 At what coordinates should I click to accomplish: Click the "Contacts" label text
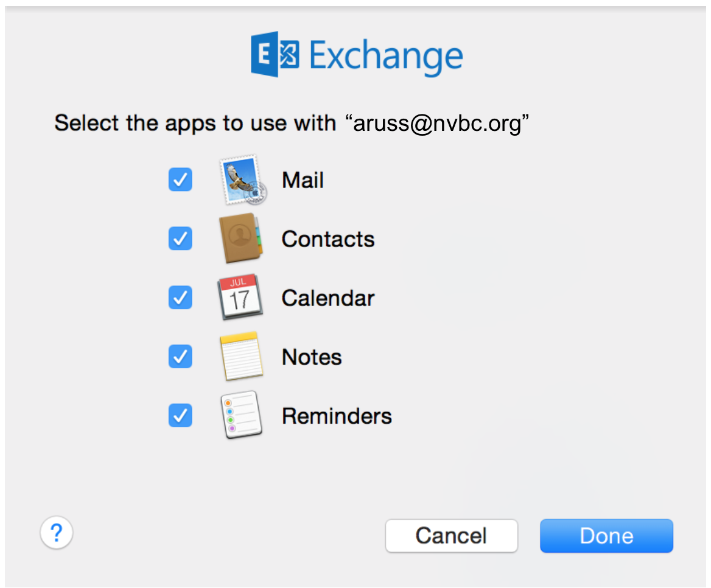tap(328, 239)
